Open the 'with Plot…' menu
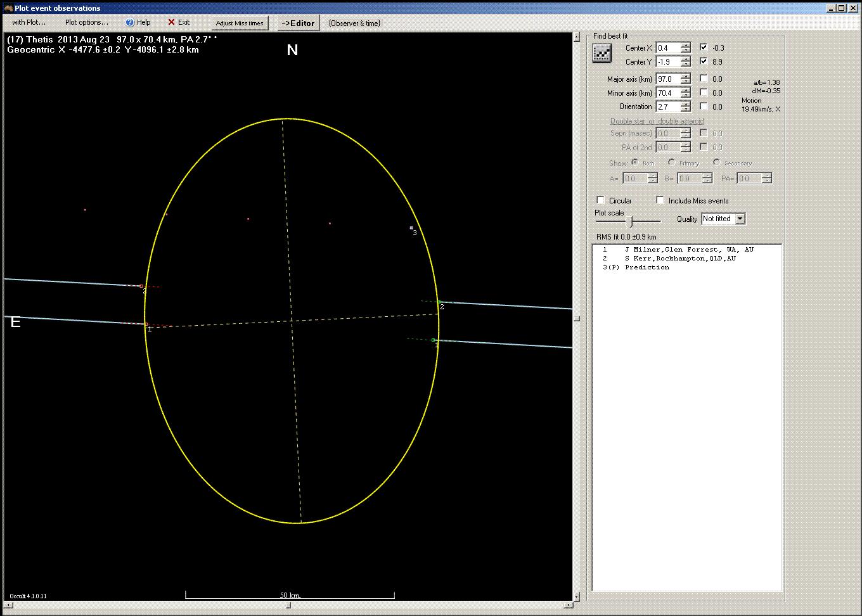The height and width of the screenshot is (616, 862). 29,22
